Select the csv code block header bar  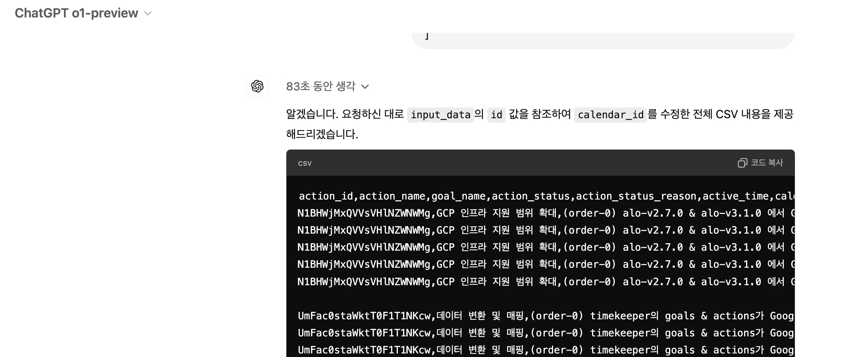pyautogui.click(x=540, y=163)
